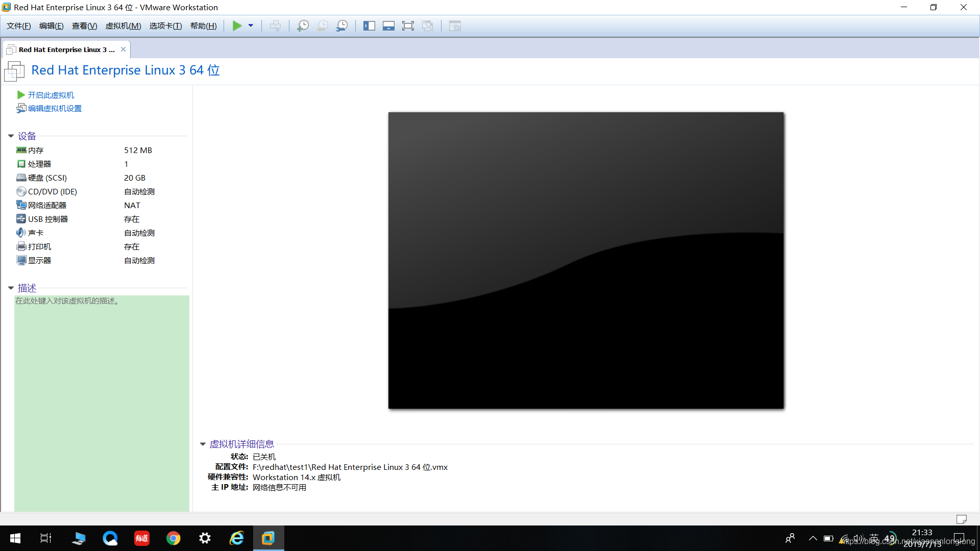
Task: Open the snapshot manager toolbar icon
Action: (342, 26)
